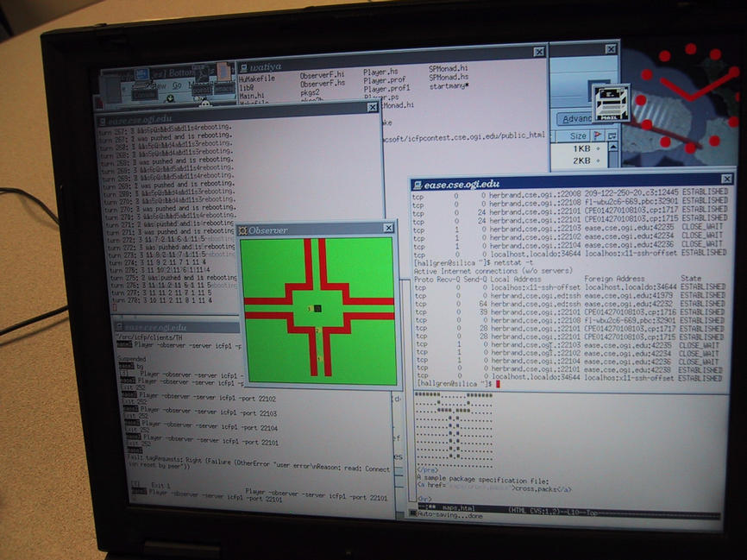Close the netstat ease.cse.ogi.edu terminal
This screenshot has width=747, height=560.
pyautogui.click(x=726, y=179)
